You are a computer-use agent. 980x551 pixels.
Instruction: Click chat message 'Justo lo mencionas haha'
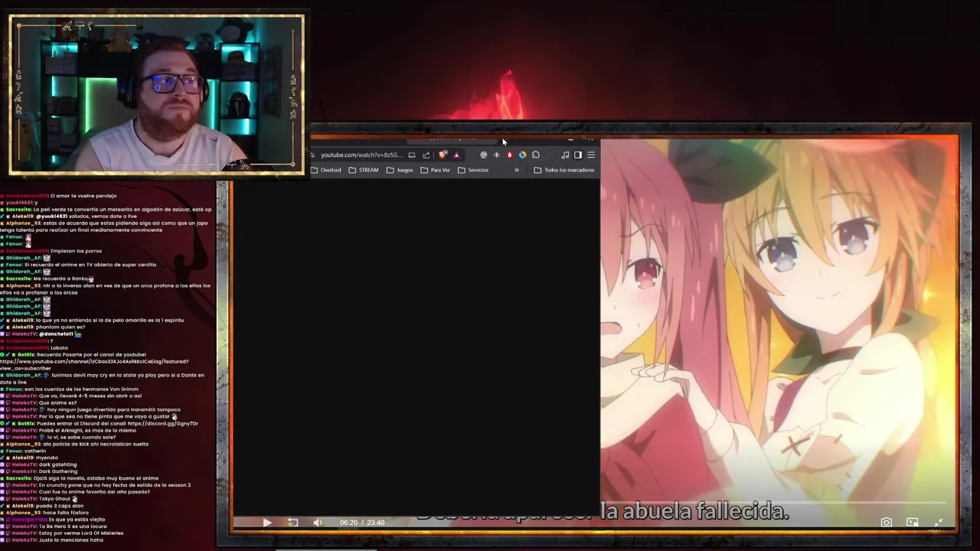70,540
